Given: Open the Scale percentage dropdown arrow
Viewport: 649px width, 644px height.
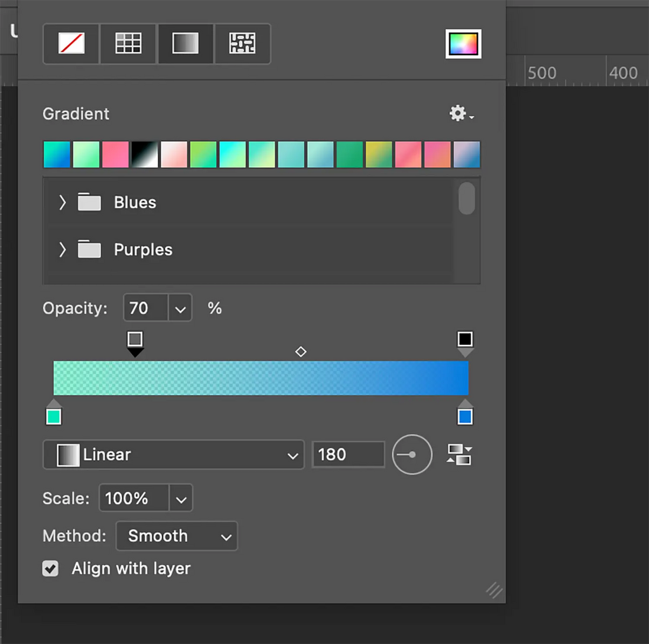Looking at the screenshot, I should pos(181,498).
